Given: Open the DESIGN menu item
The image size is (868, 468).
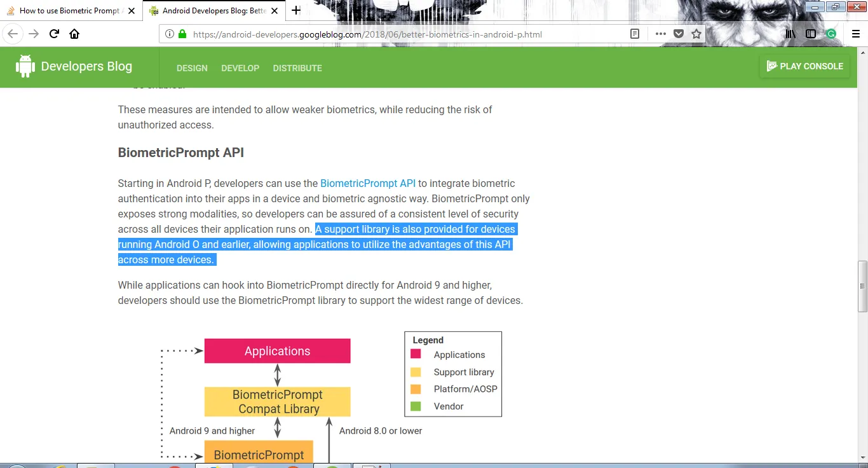Looking at the screenshot, I should click(x=192, y=68).
